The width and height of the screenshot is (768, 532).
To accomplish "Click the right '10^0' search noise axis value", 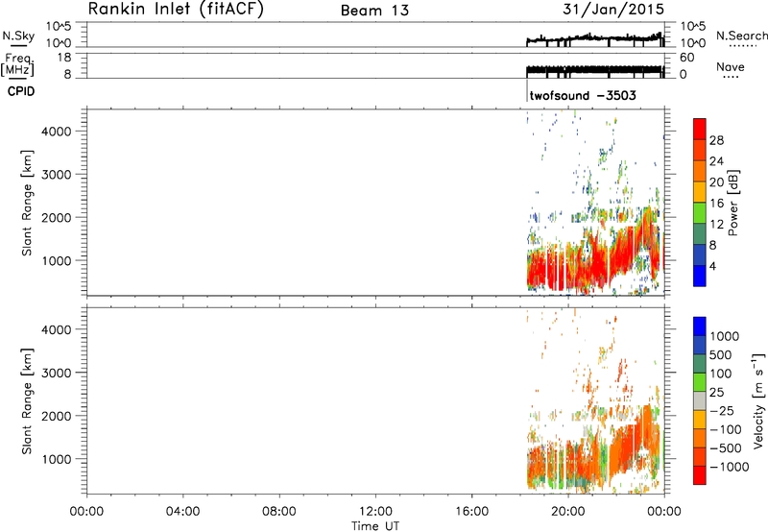I will [x=692, y=43].
